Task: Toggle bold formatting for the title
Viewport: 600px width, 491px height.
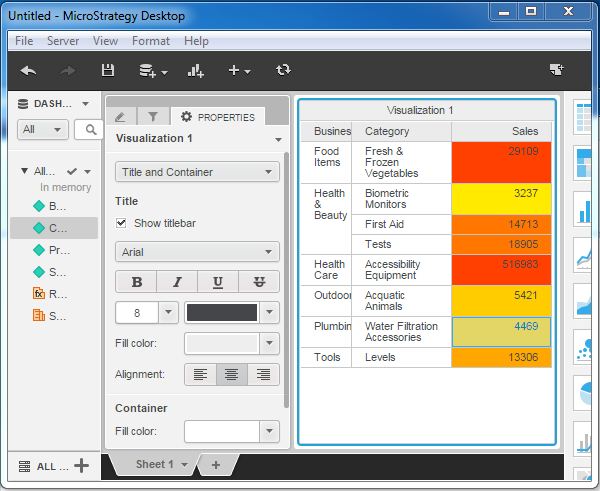Action: pos(137,282)
